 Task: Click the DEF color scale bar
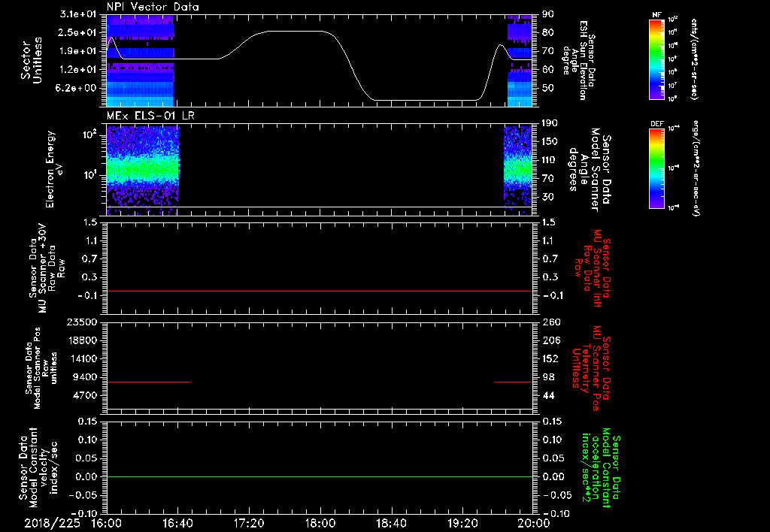coord(657,168)
